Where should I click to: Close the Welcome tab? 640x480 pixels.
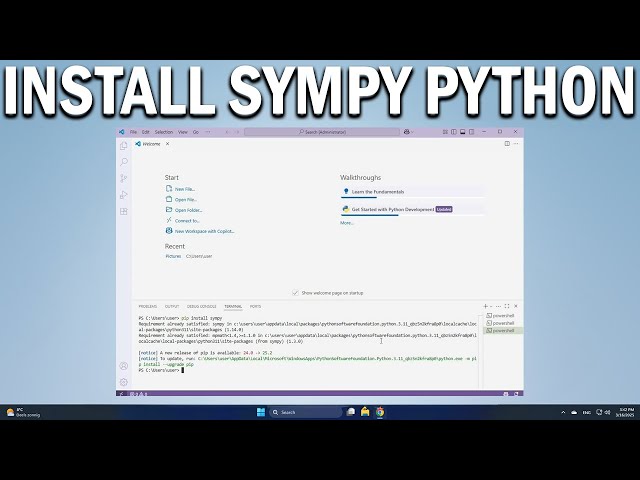pos(167,144)
